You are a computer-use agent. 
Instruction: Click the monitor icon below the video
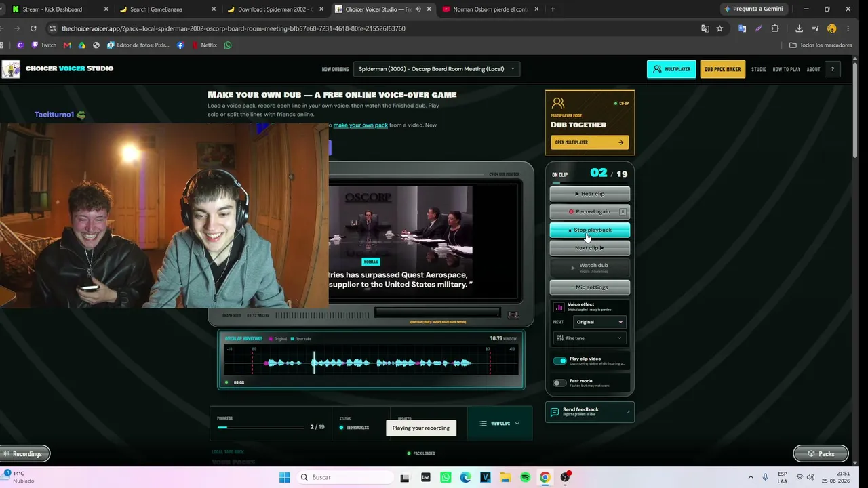513,314
